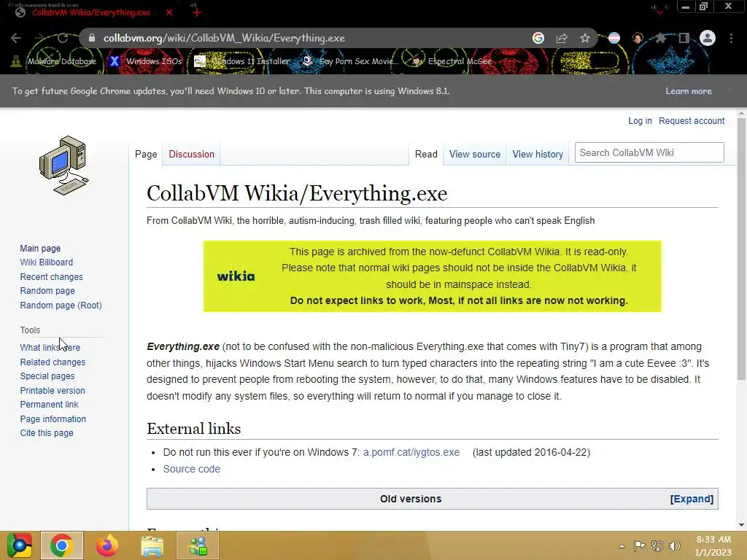Open Source code link
This screenshot has width=747, height=560.
point(192,469)
